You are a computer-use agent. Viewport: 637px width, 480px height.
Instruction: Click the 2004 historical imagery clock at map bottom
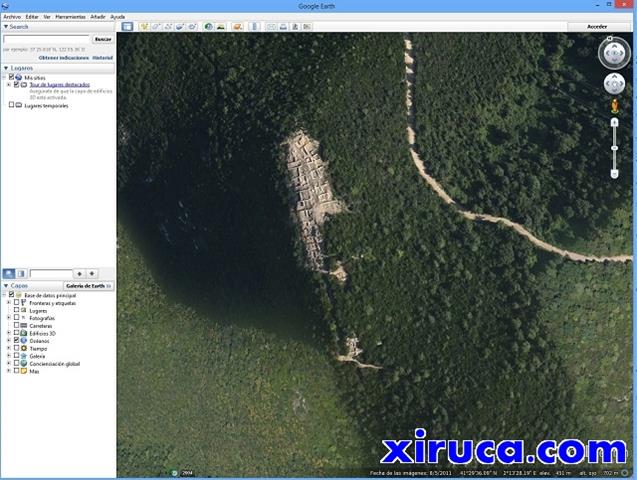click(175, 473)
